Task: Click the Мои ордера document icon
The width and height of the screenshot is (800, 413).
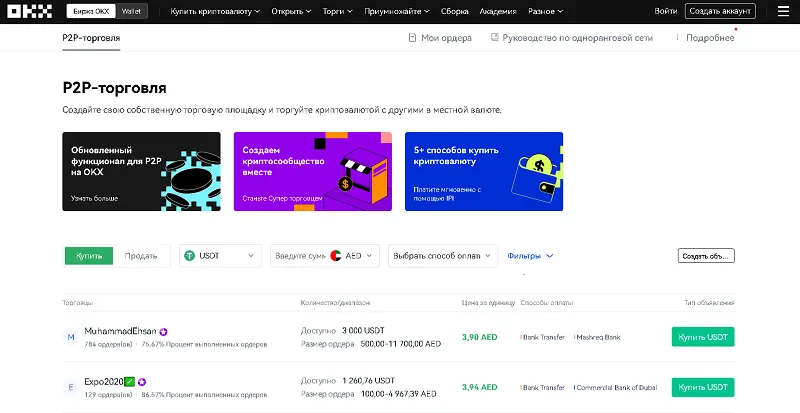Action: coord(412,38)
